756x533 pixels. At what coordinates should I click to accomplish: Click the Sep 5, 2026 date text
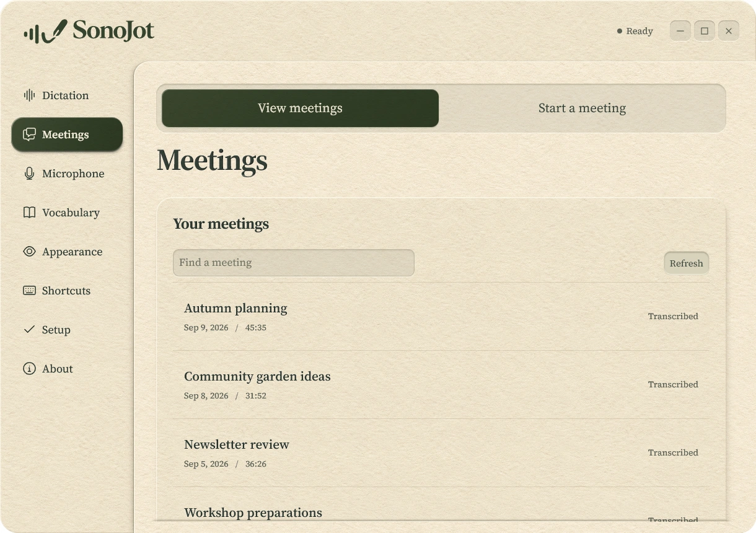click(x=206, y=464)
